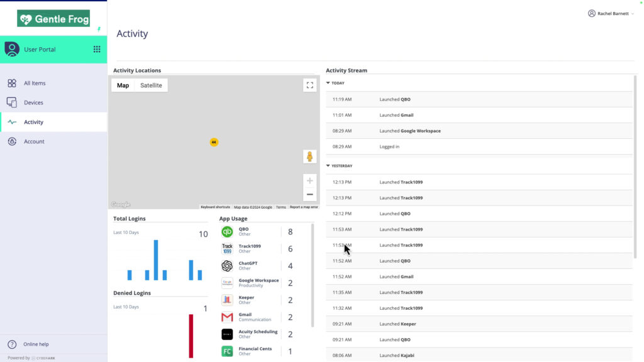Collapse the YESTERDAY section in Activity Stream

point(328,165)
